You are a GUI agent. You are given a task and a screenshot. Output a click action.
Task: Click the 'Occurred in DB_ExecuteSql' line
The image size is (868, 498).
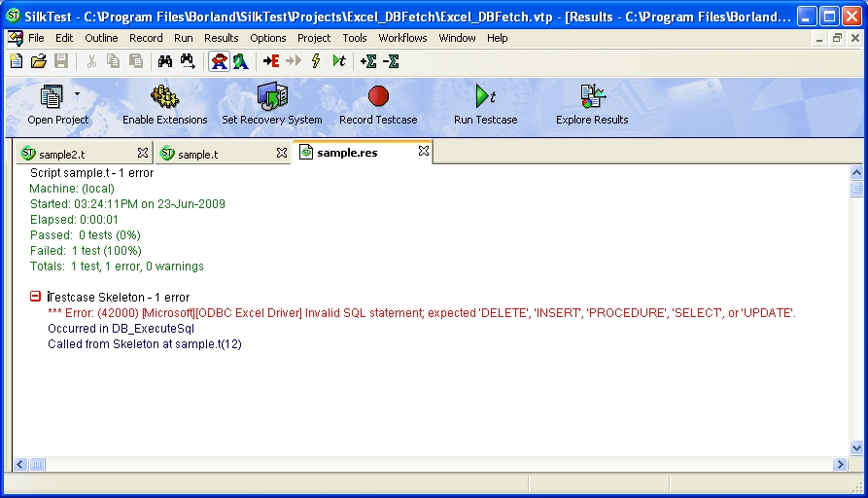121,329
